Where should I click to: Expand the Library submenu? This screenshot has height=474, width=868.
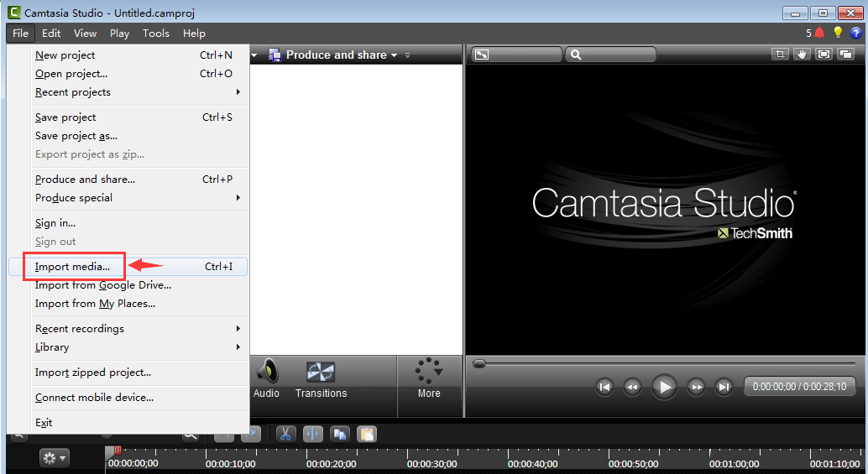coord(238,346)
